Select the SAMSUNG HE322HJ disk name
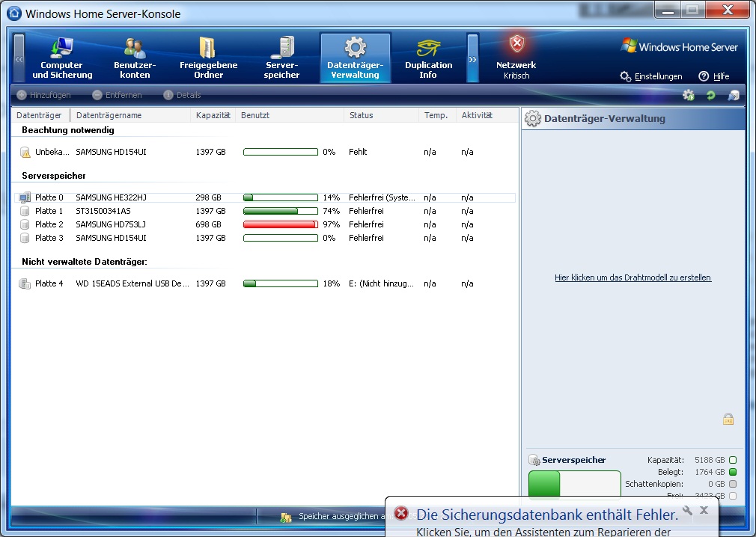The width and height of the screenshot is (756, 537). click(111, 197)
